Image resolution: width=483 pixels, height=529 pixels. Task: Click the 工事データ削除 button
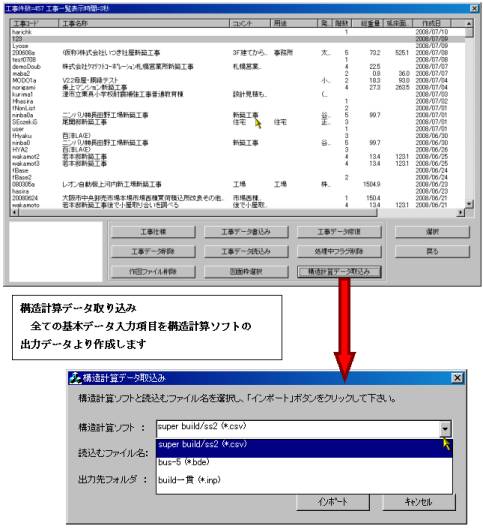coord(153,251)
